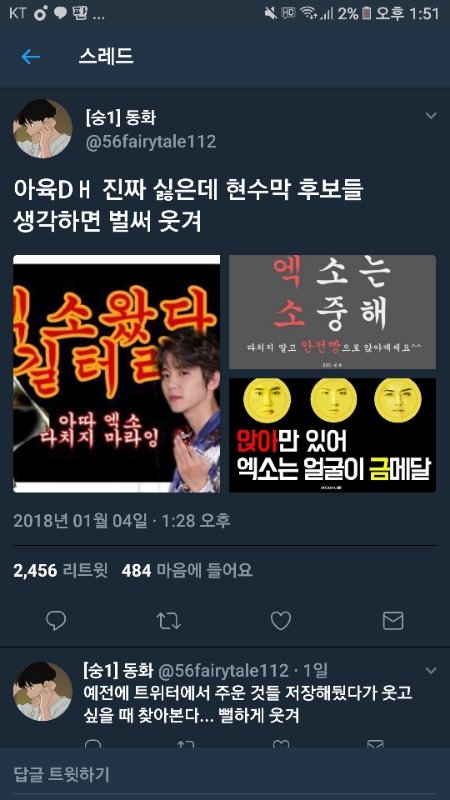
Task: Expand tweet options with the top chevron
Action: coord(431,116)
